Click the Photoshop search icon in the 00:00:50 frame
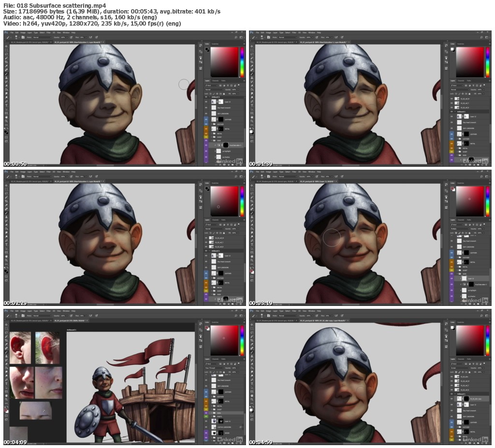Viewport: 495px width, 448px height. coord(236,37)
